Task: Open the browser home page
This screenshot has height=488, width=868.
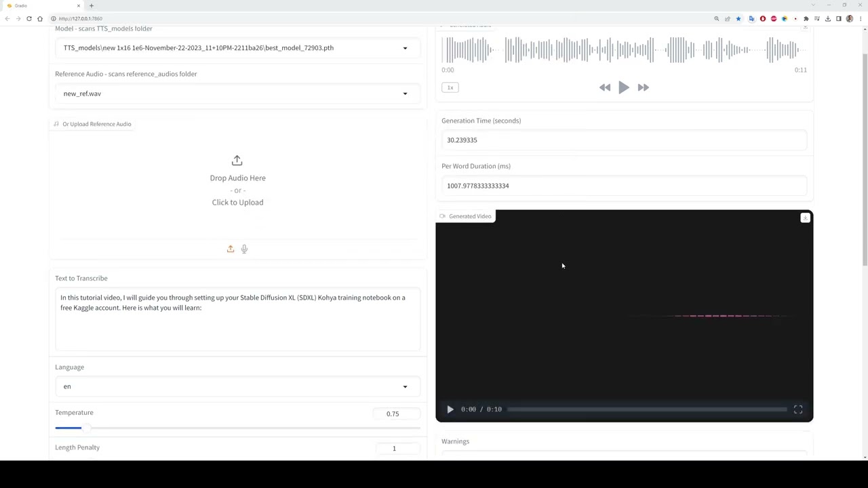Action: (x=40, y=19)
